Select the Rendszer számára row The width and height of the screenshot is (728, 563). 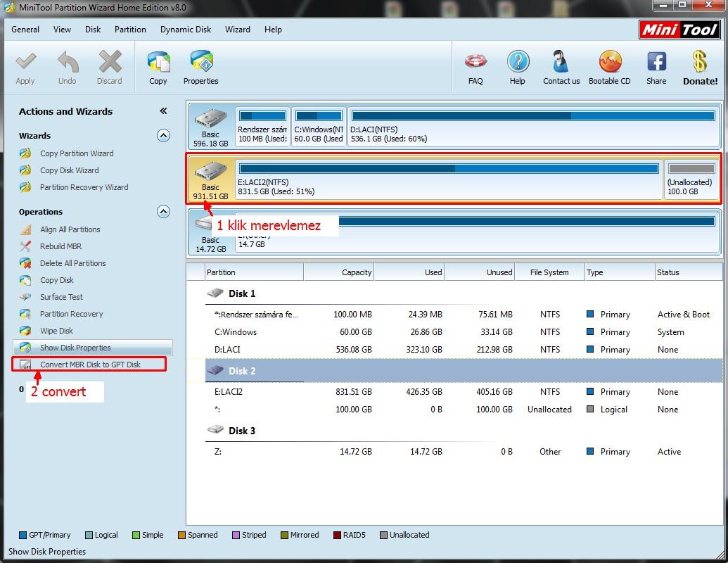click(464, 315)
